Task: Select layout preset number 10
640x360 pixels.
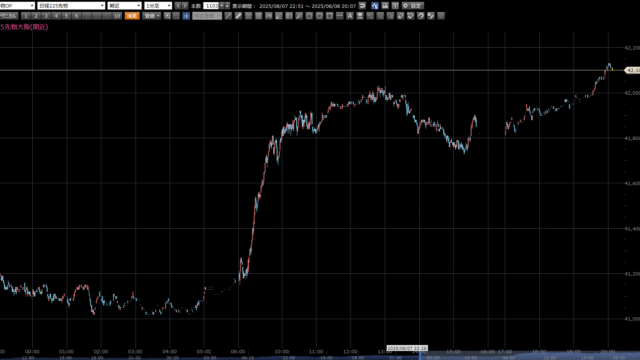Action: (117, 16)
